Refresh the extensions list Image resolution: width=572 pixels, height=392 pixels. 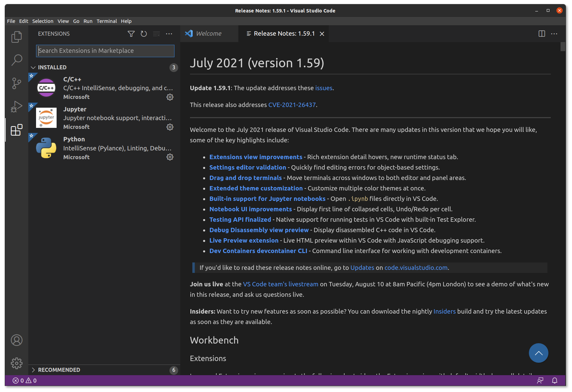click(144, 34)
